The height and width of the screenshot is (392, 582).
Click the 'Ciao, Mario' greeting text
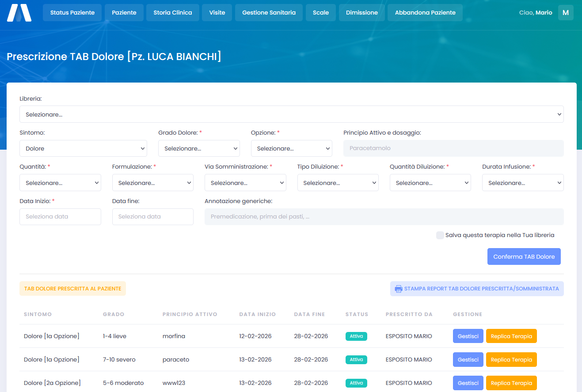[x=536, y=13]
